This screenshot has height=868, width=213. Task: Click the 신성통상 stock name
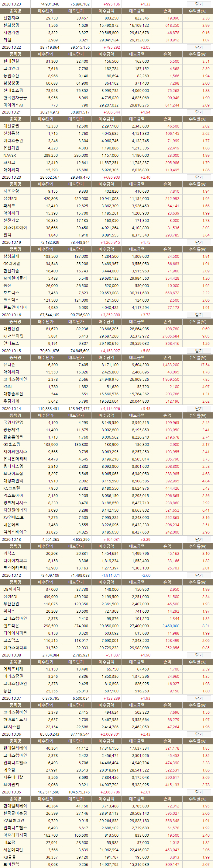[x=11, y=133]
